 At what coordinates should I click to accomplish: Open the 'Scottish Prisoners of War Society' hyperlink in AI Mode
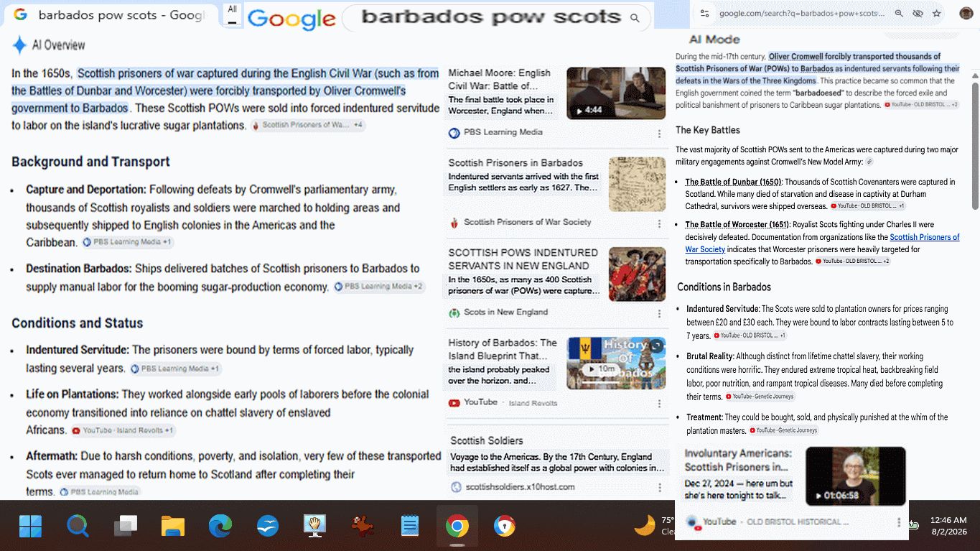pyautogui.click(x=822, y=243)
